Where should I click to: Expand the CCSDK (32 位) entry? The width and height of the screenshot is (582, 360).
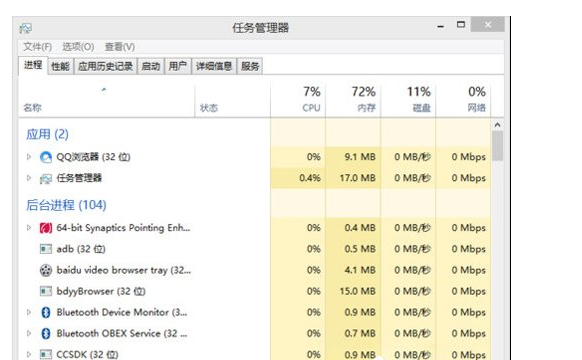coord(29,354)
